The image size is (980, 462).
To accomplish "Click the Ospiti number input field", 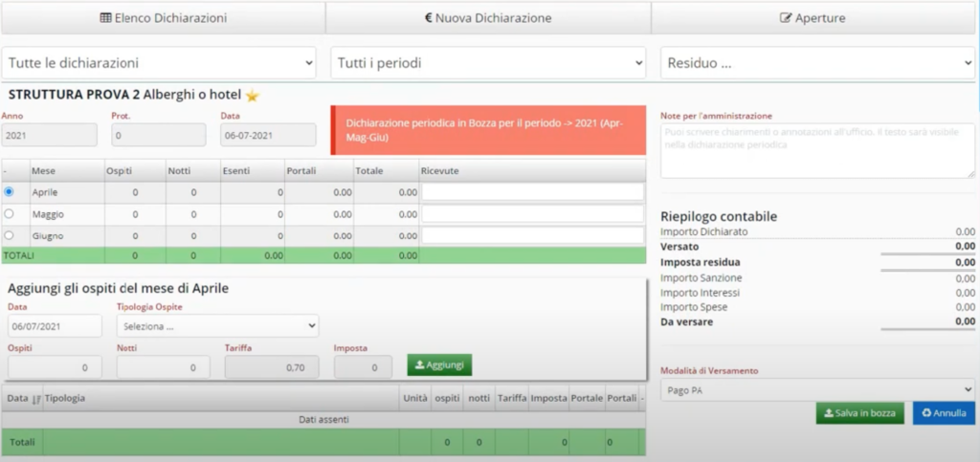I will pos(55,367).
